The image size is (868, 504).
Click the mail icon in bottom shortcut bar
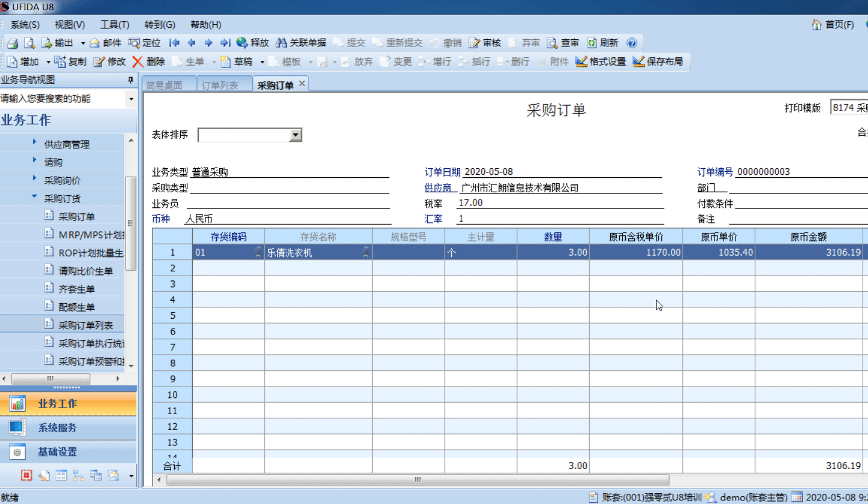113,476
